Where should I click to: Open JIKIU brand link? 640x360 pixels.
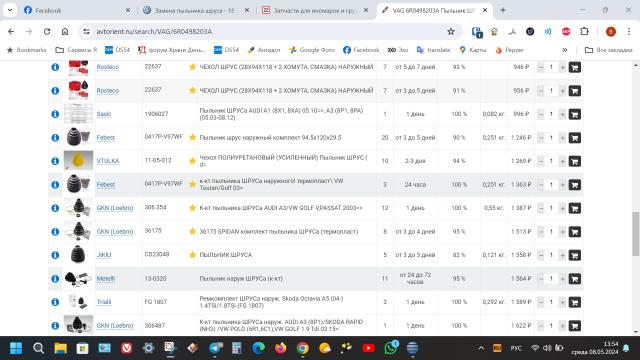tap(104, 255)
